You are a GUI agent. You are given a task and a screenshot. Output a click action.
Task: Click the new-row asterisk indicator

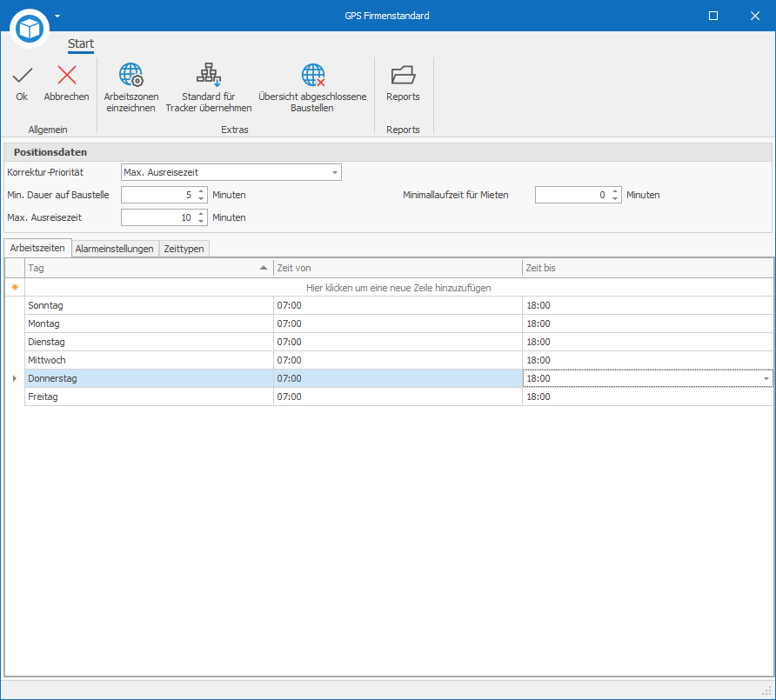coord(14,288)
